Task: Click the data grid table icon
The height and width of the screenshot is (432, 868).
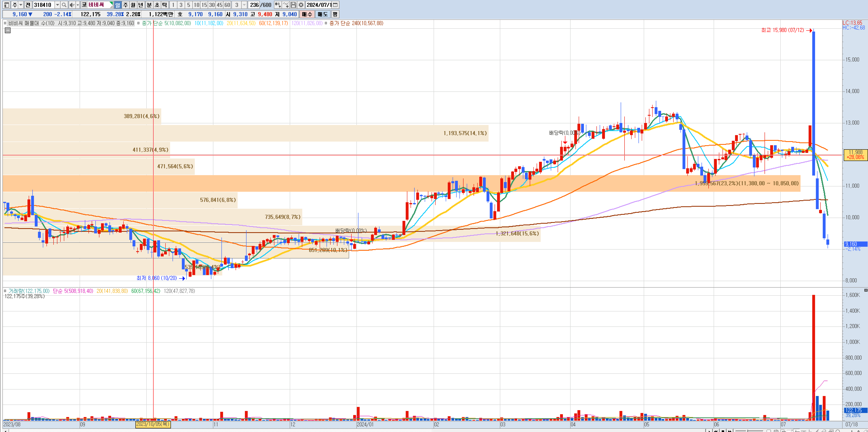Action: click(8, 30)
